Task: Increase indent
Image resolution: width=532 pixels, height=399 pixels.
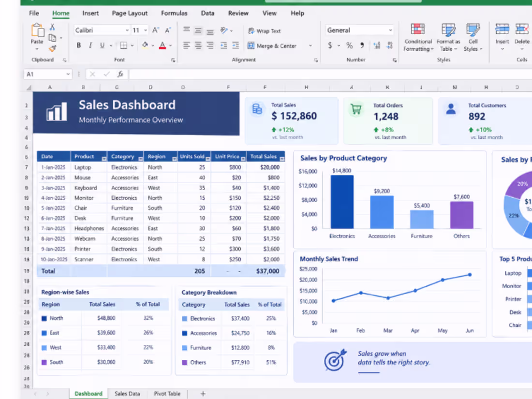Action: click(236, 45)
